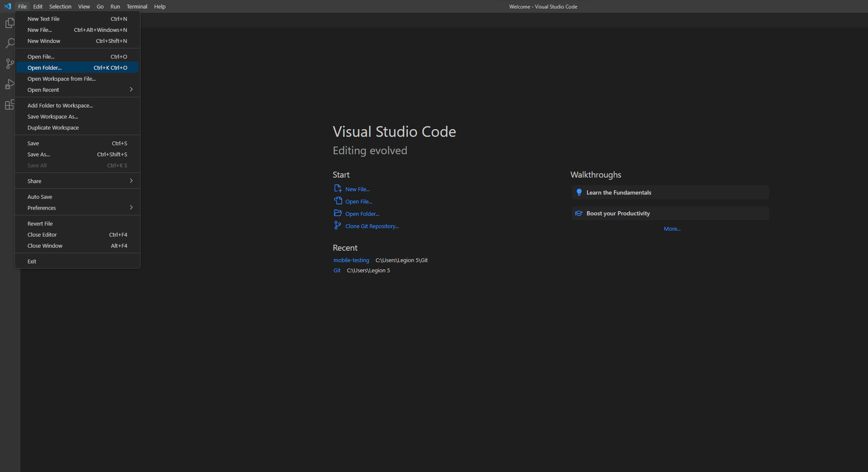Image resolution: width=868 pixels, height=472 pixels.
Task: Open the mobile-testing recent project
Action: click(x=351, y=260)
